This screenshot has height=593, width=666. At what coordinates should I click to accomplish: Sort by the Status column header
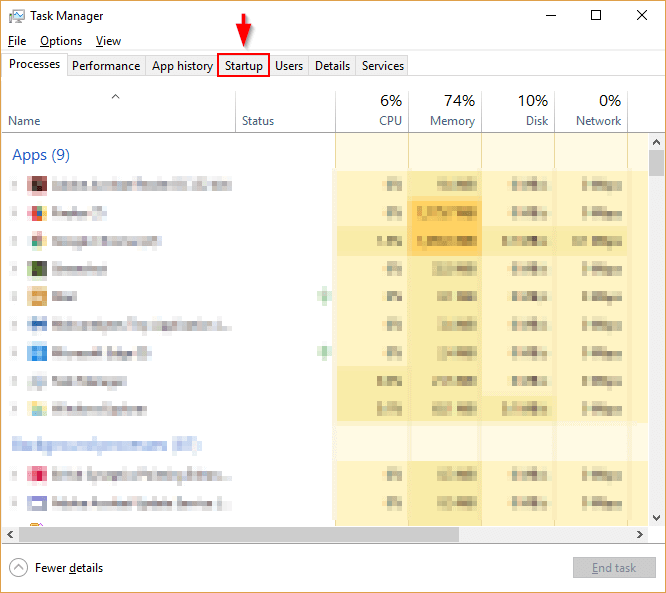[x=285, y=112]
